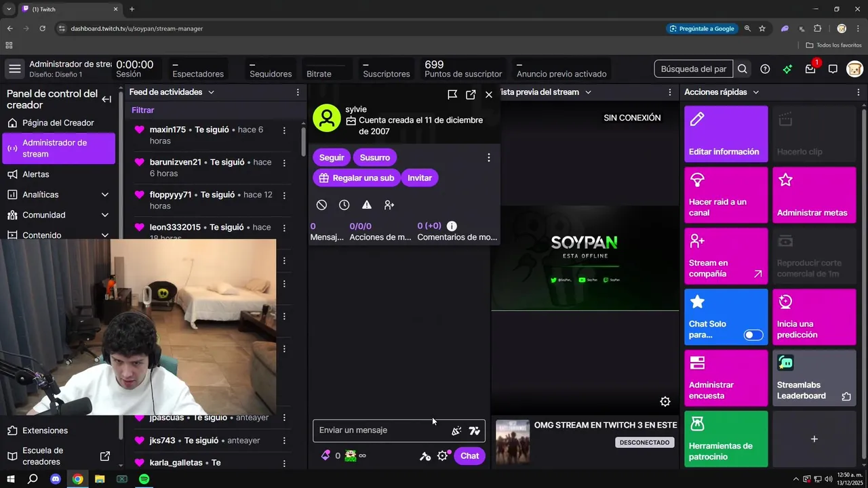The width and height of the screenshot is (868, 488).
Task: Open options for barunizven21 follow event
Action: coord(284,163)
